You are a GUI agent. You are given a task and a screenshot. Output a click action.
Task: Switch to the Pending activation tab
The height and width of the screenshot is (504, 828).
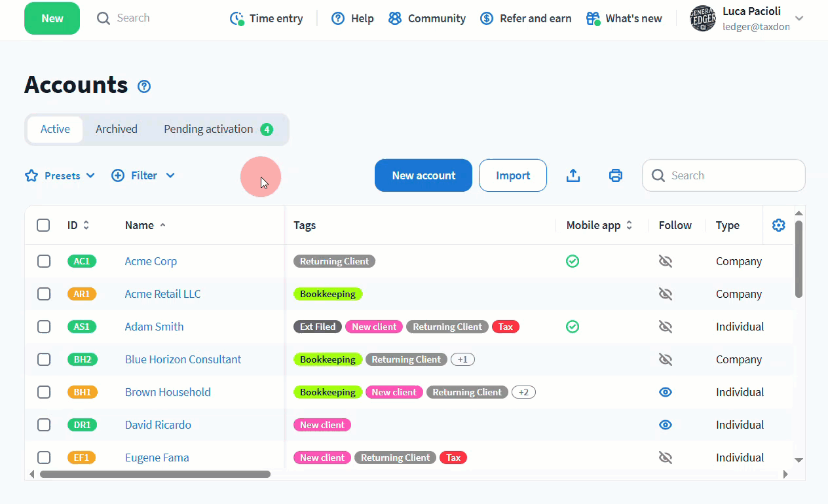pos(217,129)
